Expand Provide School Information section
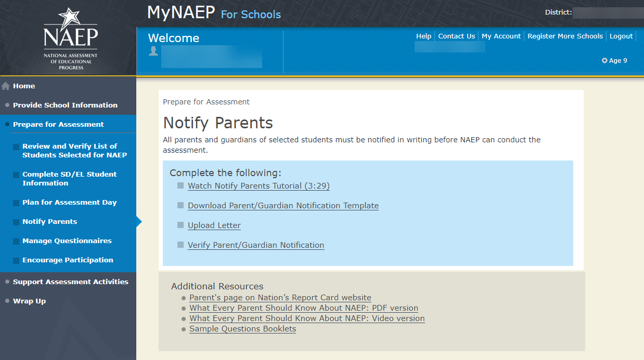644x360 pixels. pos(65,105)
